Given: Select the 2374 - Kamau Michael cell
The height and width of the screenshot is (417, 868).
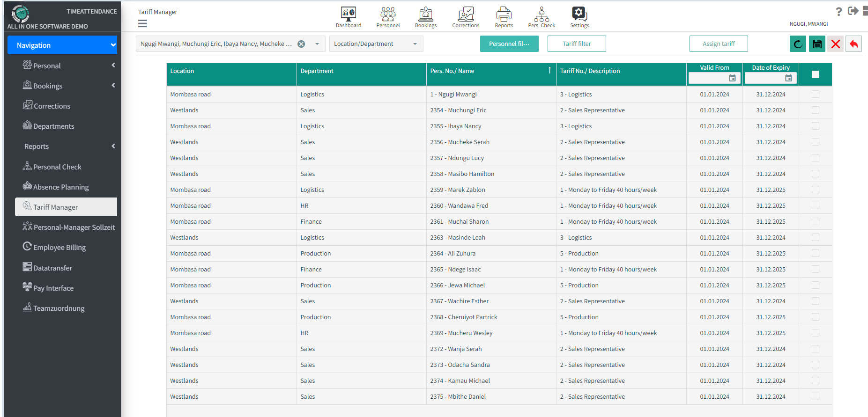Looking at the screenshot, I should pyautogui.click(x=491, y=380).
